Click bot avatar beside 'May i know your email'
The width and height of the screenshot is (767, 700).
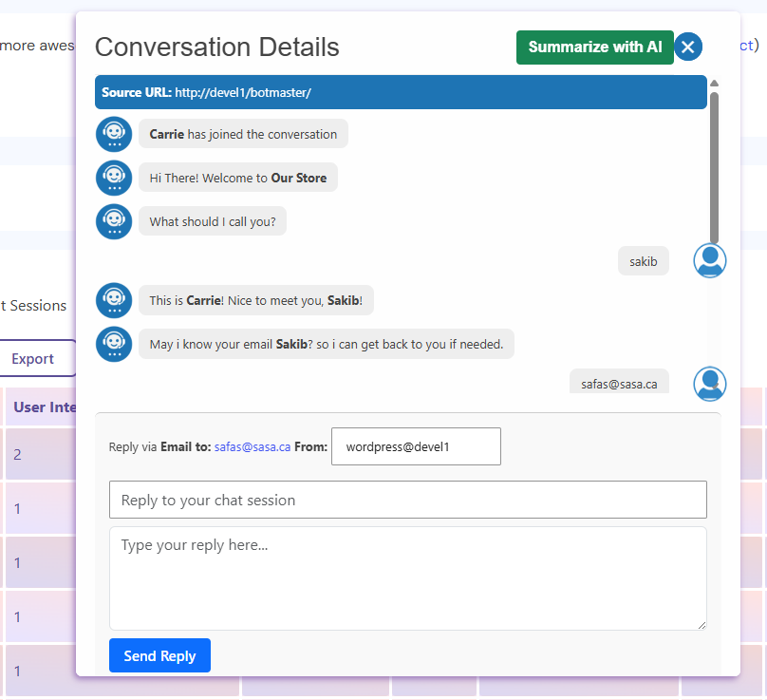114,344
